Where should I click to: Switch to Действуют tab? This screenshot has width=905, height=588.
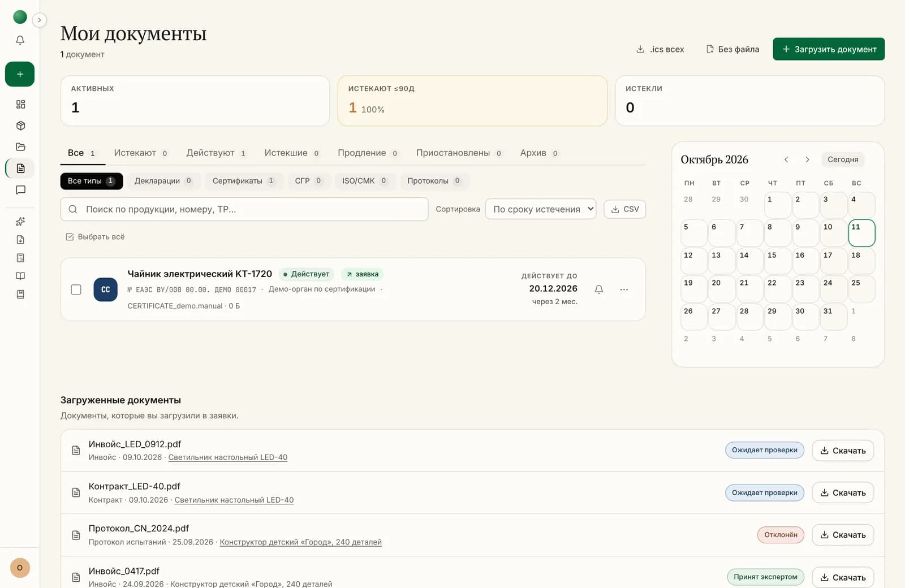pos(216,153)
